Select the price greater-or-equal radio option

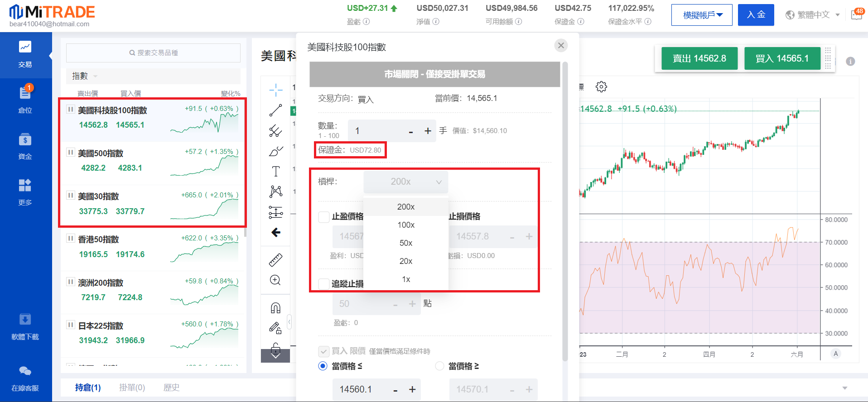point(439,366)
